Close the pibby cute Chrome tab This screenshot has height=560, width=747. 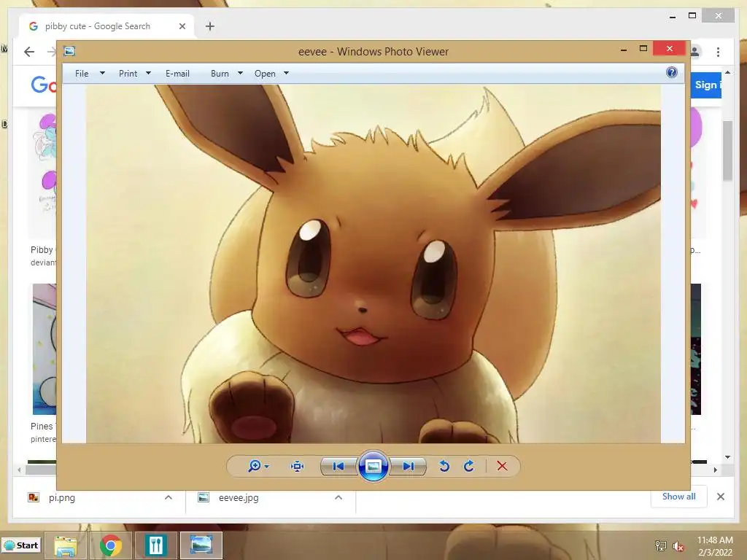(x=182, y=26)
